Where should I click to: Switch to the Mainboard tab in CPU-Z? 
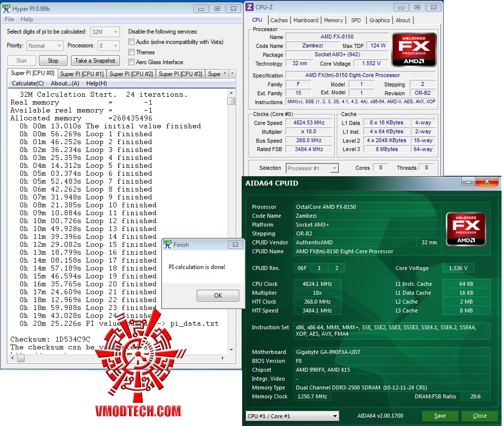(306, 20)
